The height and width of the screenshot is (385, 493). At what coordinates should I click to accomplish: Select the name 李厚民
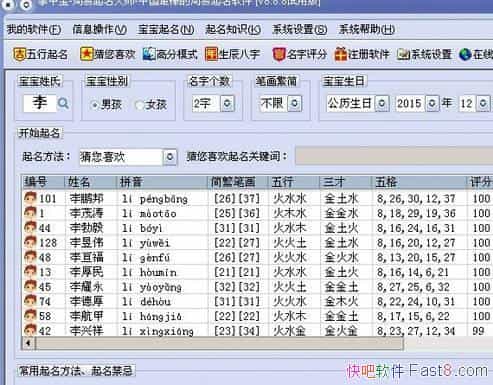(x=87, y=272)
